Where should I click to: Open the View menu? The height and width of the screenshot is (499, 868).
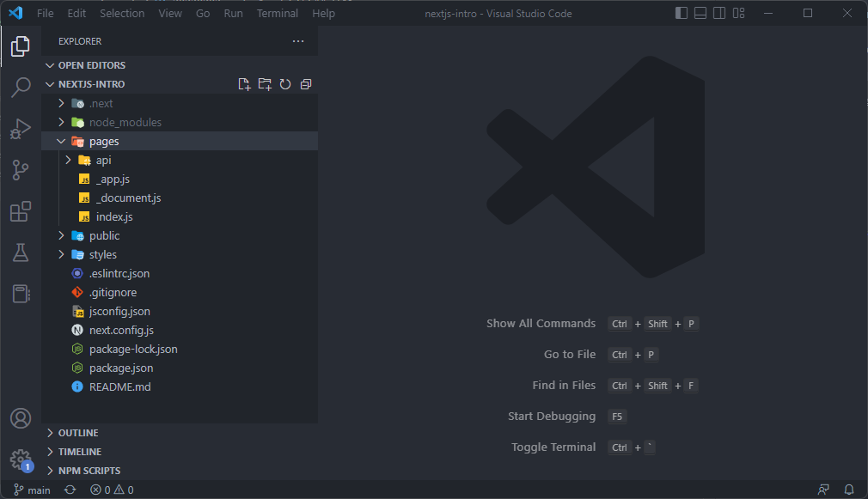tap(170, 13)
